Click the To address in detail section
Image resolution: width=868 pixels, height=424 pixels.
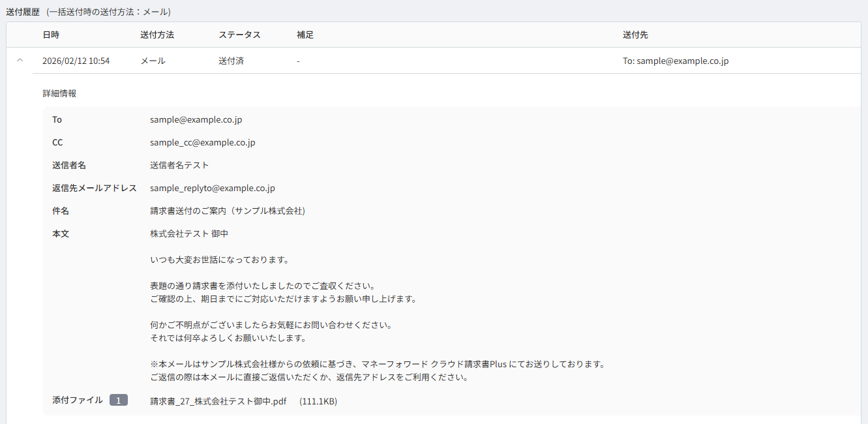point(196,119)
